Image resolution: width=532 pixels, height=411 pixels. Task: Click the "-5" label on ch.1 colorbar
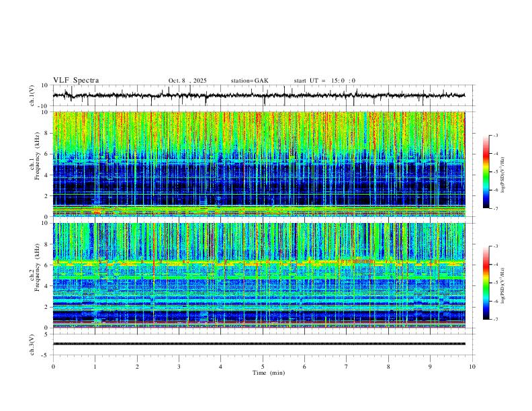495,172
